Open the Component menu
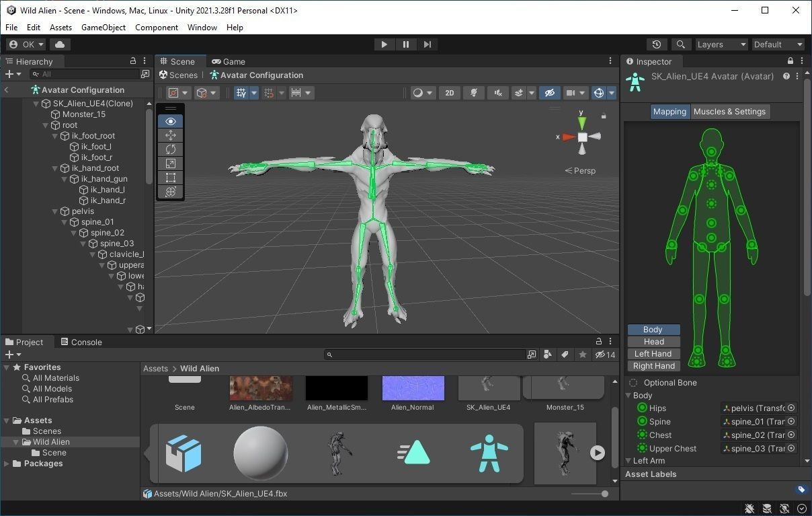Image resolution: width=812 pixels, height=516 pixels. click(x=157, y=28)
